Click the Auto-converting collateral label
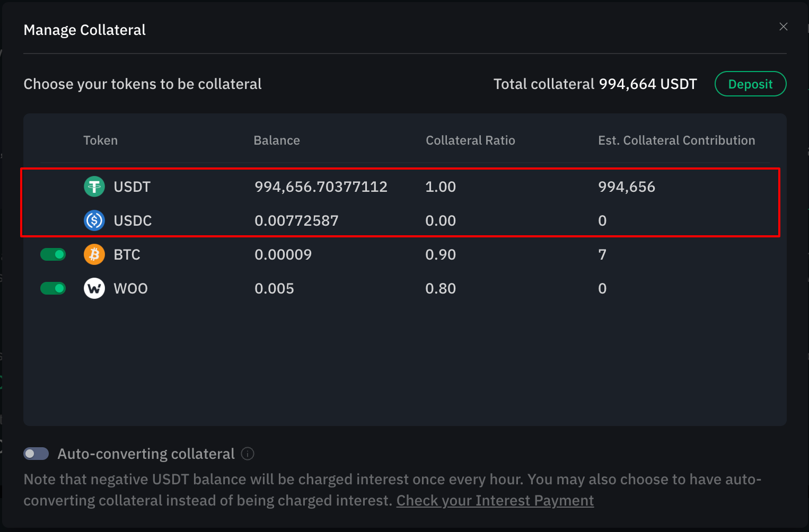 146,454
